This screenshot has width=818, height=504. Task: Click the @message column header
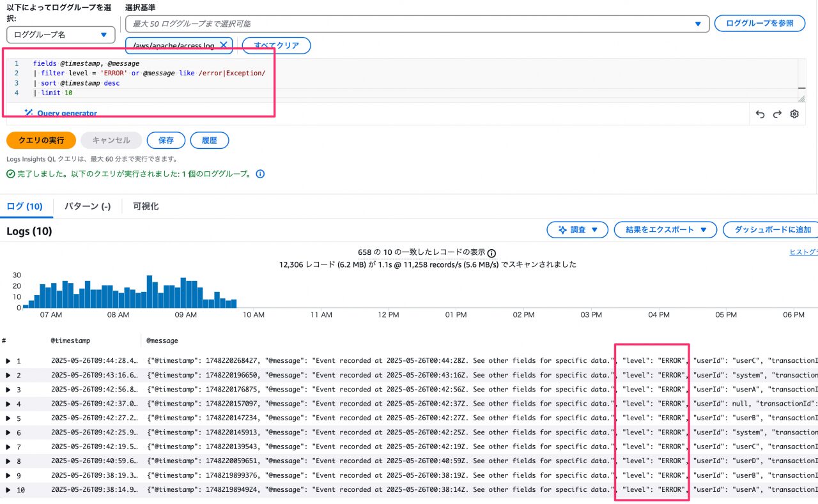[162, 340]
